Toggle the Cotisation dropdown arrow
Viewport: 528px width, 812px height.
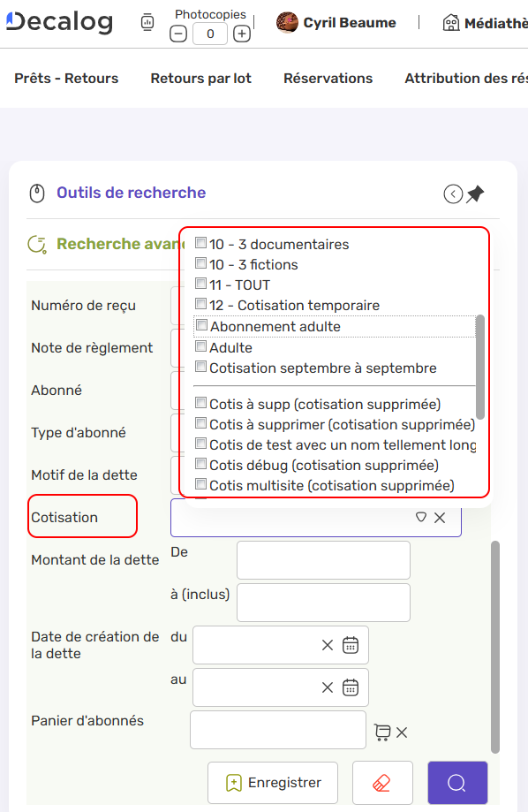(x=421, y=517)
